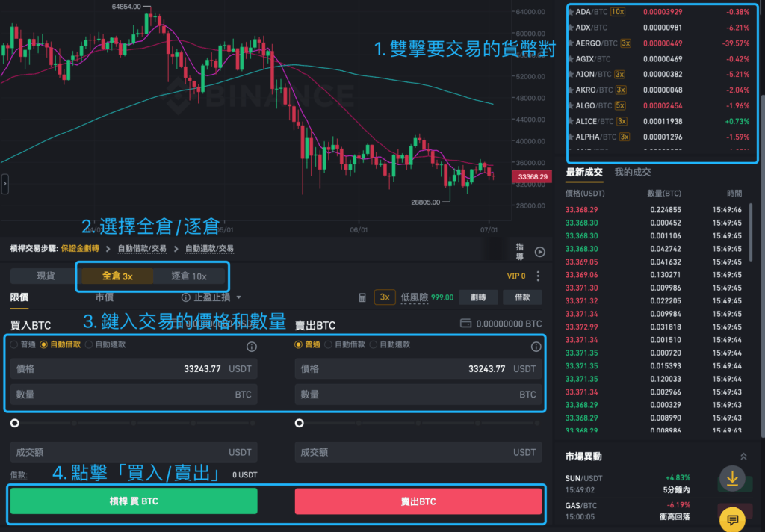Viewport: 765px width, 532px height.
Task: Select 自動還款 mode for buying BTC
Action: pyautogui.click(x=105, y=344)
